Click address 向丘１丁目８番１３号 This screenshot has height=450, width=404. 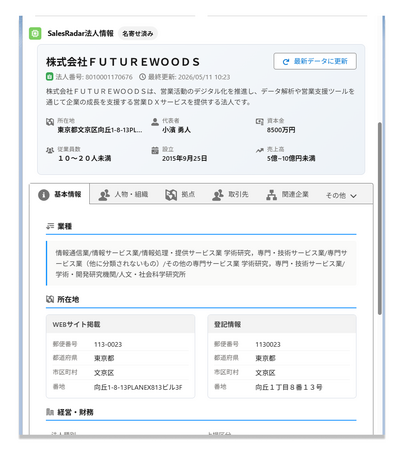pos(289,387)
